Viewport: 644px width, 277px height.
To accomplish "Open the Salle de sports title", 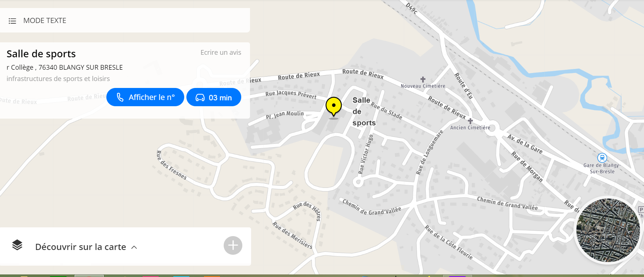I will coord(41,54).
